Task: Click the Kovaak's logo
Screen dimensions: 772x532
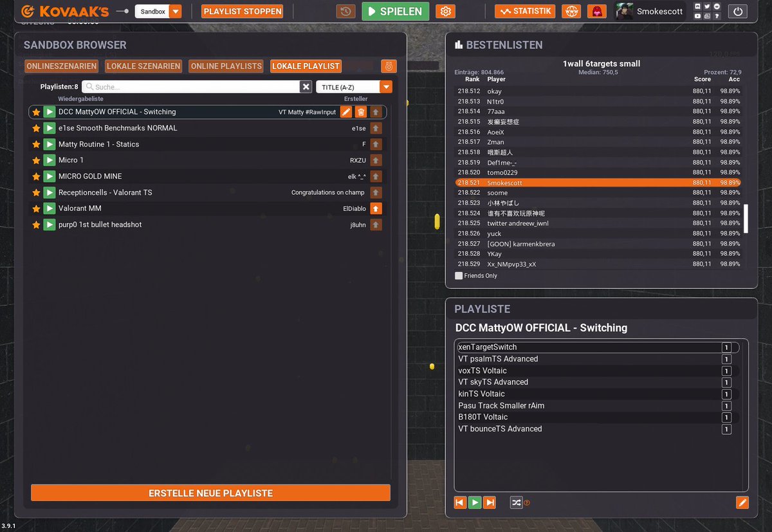Action: click(x=65, y=11)
